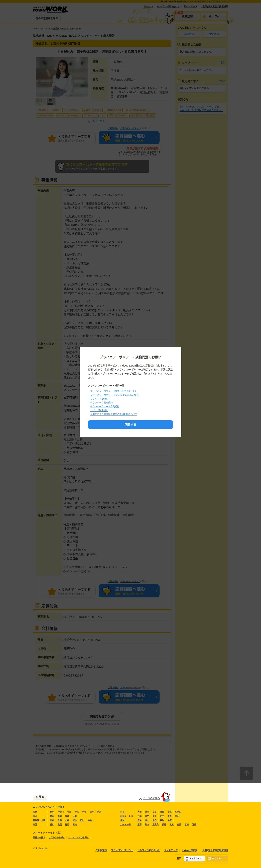The image size is (261, 868).
Task: Click ページの先頭へ link
Action: (151, 798)
